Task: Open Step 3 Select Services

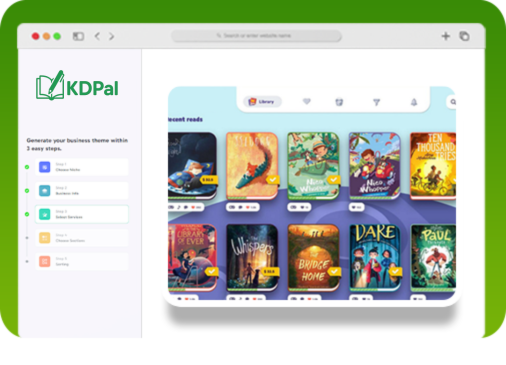Action: tap(82, 214)
